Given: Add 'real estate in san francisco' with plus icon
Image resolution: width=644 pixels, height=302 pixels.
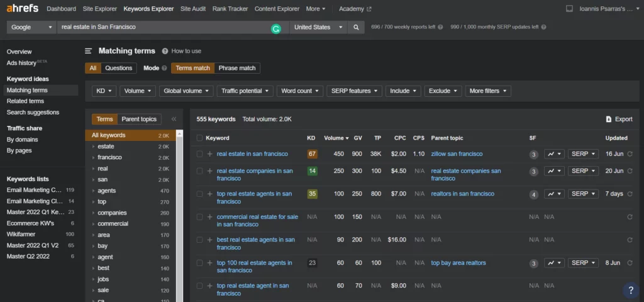Looking at the screenshot, I should coord(210,154).
